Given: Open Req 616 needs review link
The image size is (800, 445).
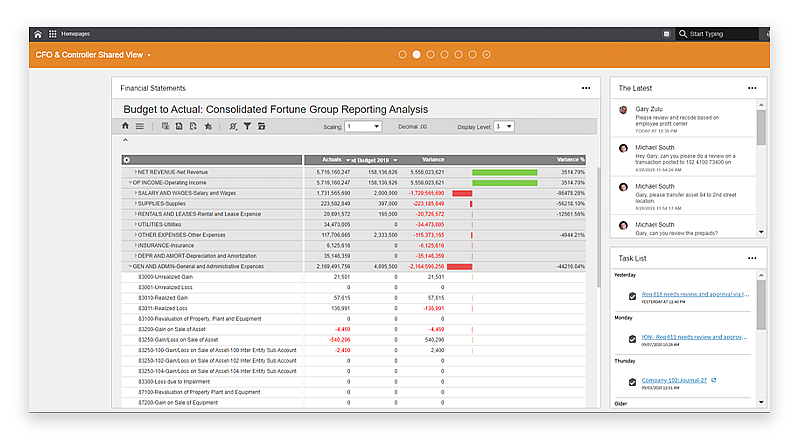Looking at the screenshot, I should [695, 294].
